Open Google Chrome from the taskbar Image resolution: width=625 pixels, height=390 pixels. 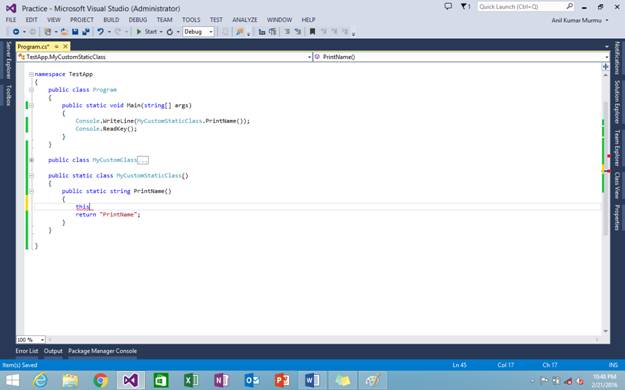tap(101, 380)
